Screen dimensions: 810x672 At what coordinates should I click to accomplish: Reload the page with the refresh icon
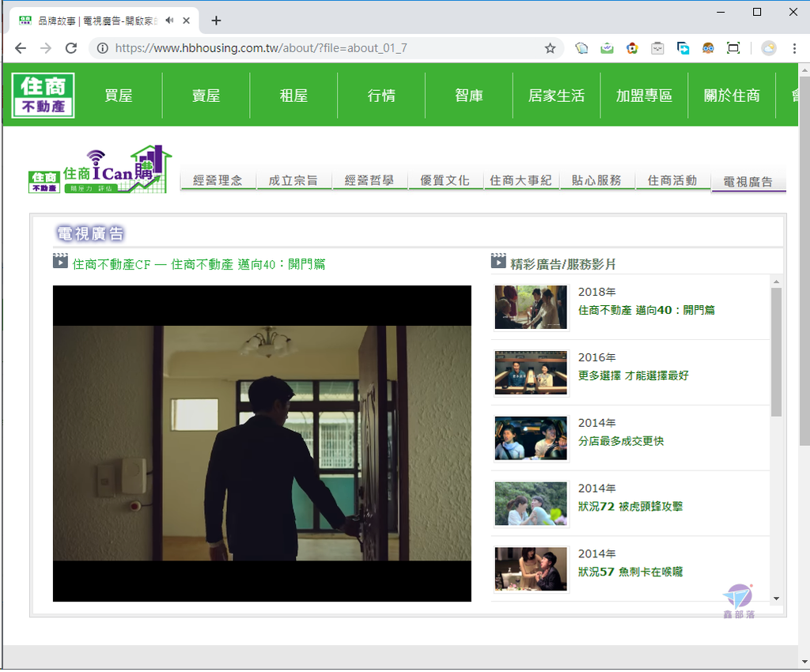[71, 48]
